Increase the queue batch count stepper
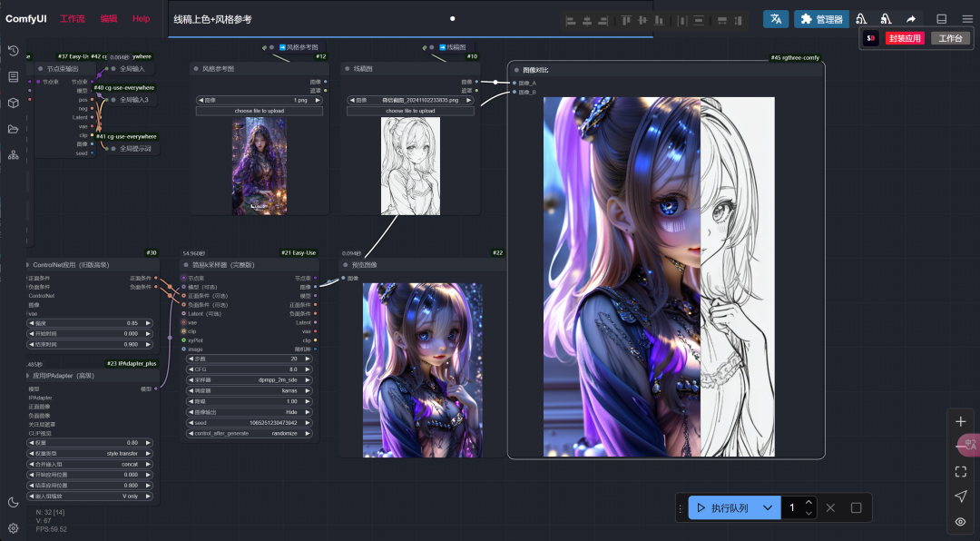The width and height of the screenshot is (980, 541). (808, 502)
